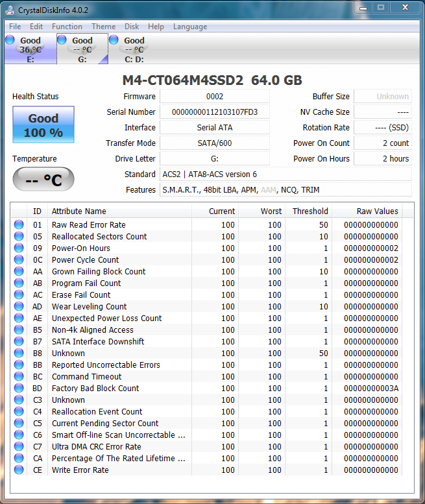
Task: Select the Factory Bad Block Count raw value 00000000003A
Action: tap(371, 389)
